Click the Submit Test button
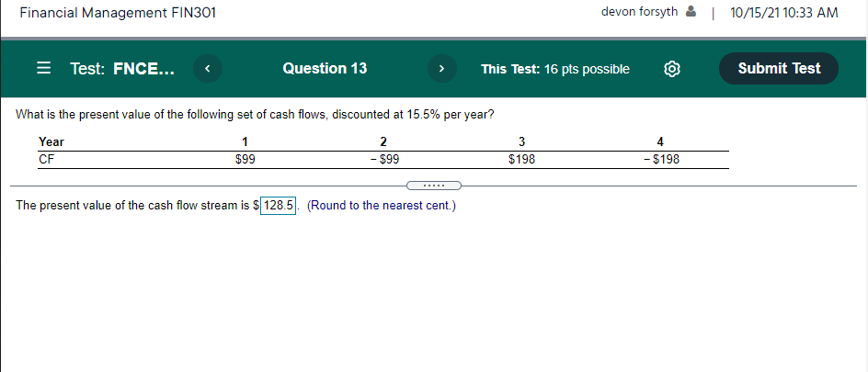Screen dimensions: 868x372 [778, 69]
